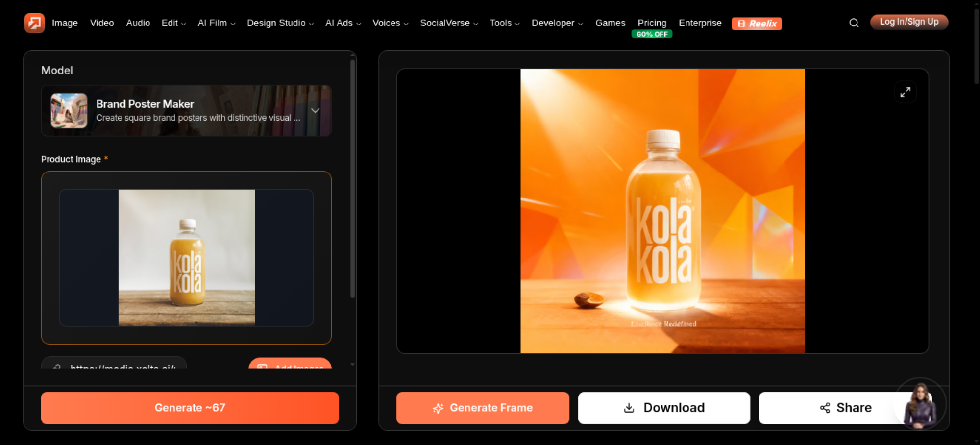Expand the Developer dropdown
This screenshot has height=445, width=980.
click(x=557, y=23)
